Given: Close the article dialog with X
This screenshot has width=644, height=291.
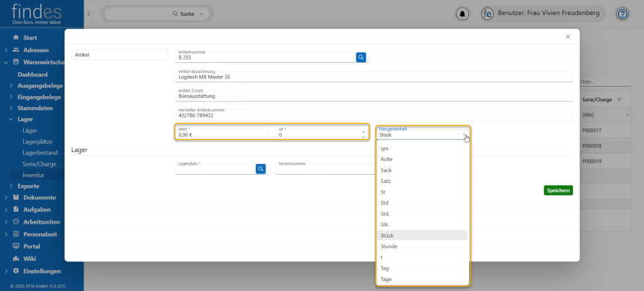Looking at the screenshot, I should pos(568,36).
